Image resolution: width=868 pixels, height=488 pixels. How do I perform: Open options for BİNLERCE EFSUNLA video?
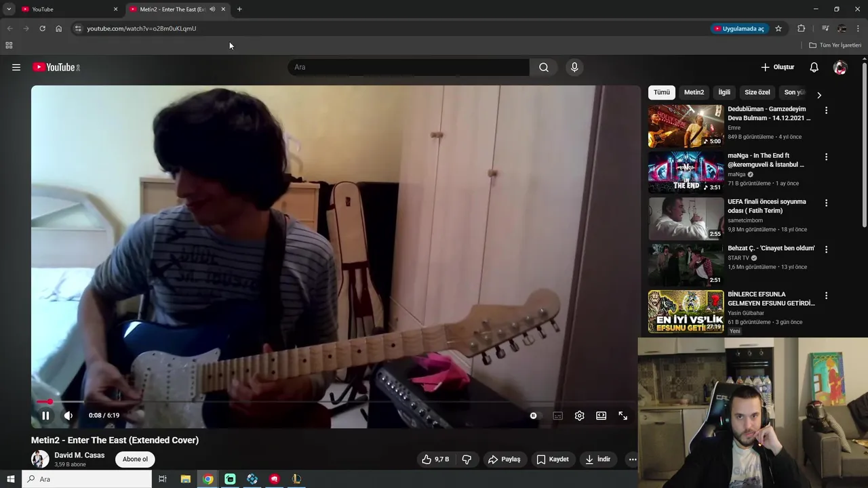[826, 296]
